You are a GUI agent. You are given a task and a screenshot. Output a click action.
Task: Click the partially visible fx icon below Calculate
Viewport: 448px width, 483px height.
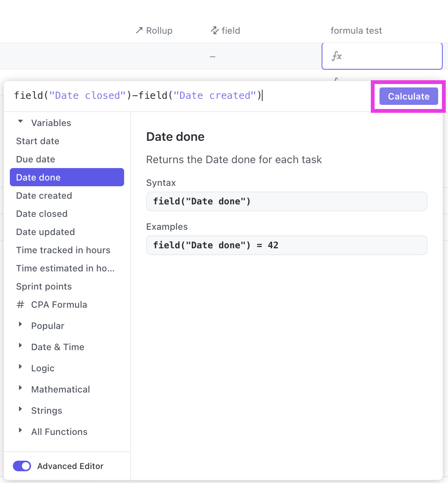(x=336, y=80)
